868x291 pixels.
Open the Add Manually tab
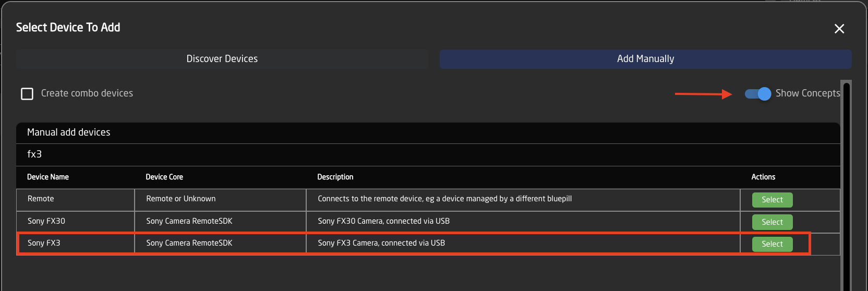coord(645,59)
